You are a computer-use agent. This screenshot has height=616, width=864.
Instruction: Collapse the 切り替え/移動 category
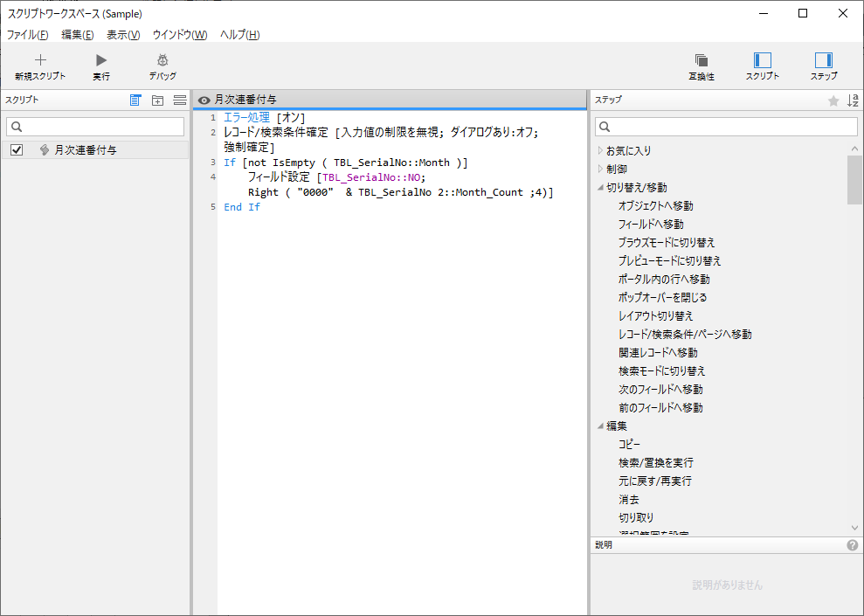point(599,186)
